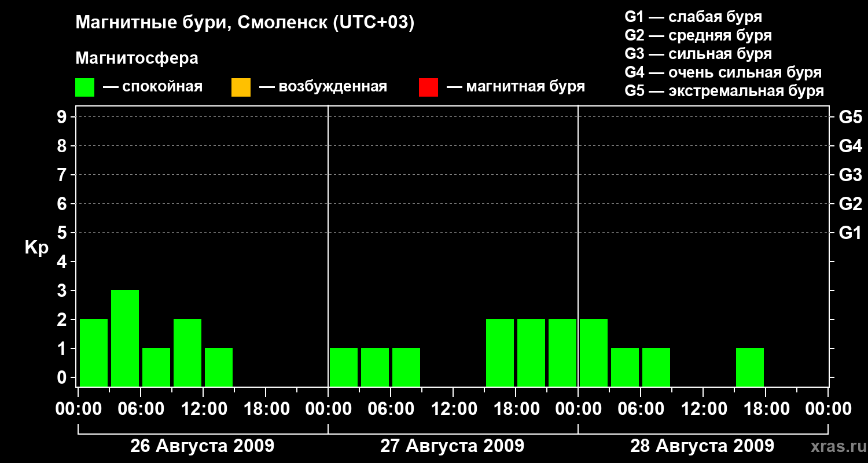The width and height of the screenshot is (868, 463).
Task: Click the first Kp 2 bar on 26 August
Action: tap(94, 352)
